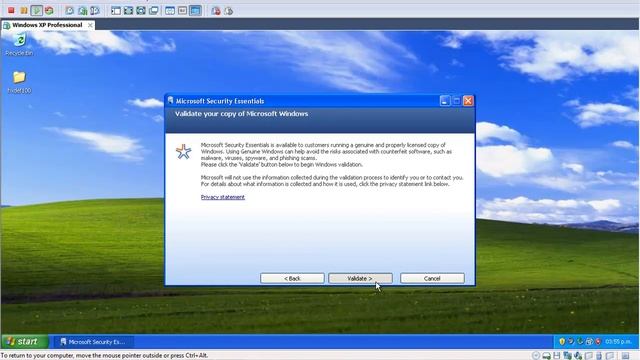Viewport: 640px width, 360px height.
Task: Toggle the VMware sidebar panel icon
Action: coord(116,11)
